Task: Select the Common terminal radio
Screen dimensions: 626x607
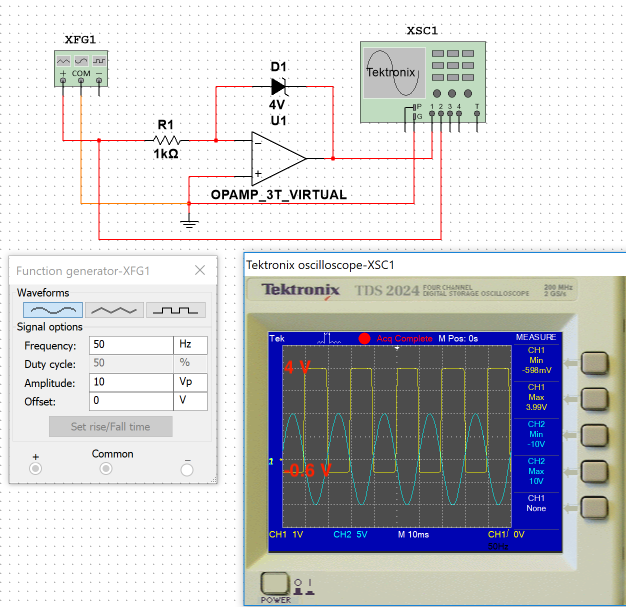Action: pyautogui.click(x=106, y=468)
